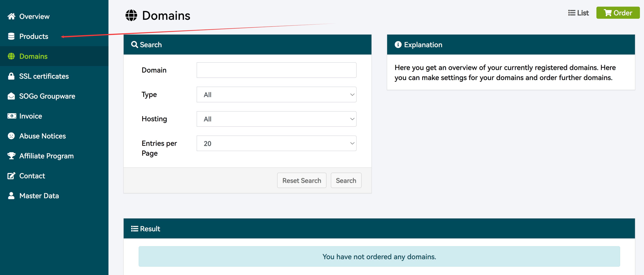The height and width of the screenshot is (275, 644).
Task: Click the Type field label
Action: 149,95
